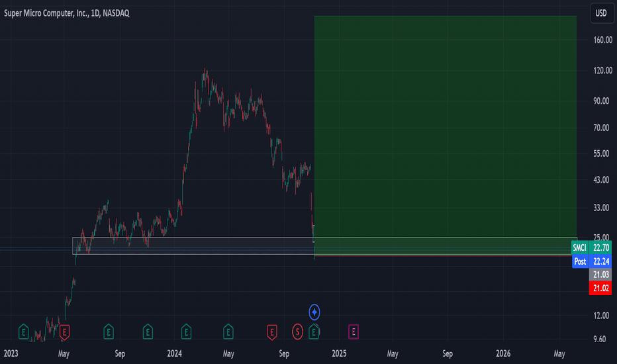617x364 pixels.
Task: Click the 22.70 last price value
Action: [601, 248]
